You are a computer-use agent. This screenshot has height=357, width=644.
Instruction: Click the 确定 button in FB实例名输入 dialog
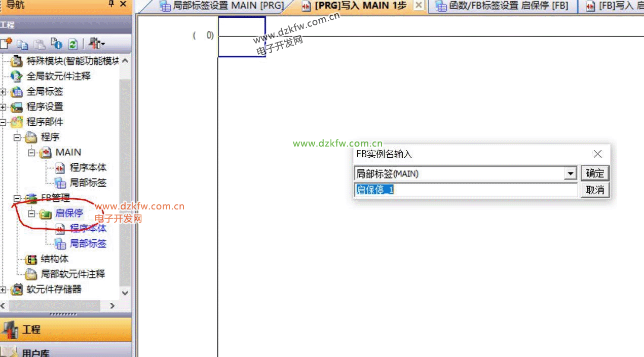(x=595, y=173)
